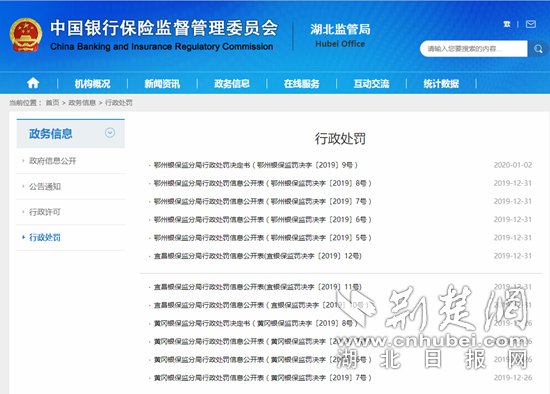Screen dimensions: 550x394
Task: Click 政务信息 in the breadcrumb
Action: 82,103
